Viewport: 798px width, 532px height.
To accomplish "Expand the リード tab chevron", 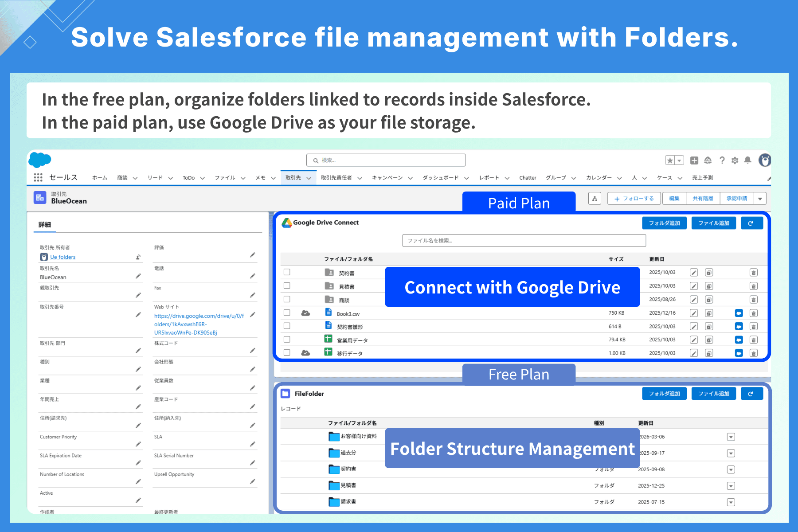I will pyautogui.click(x=171, y=178).
